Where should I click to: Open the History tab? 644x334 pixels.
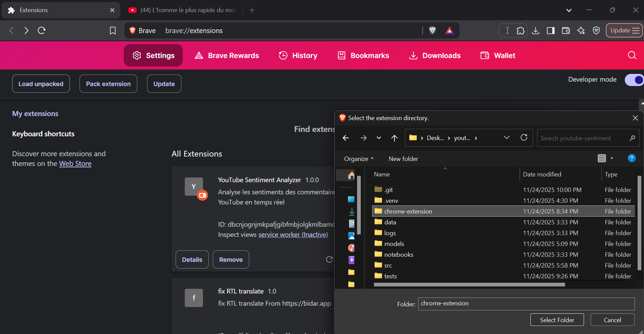[x=298, y=55]
